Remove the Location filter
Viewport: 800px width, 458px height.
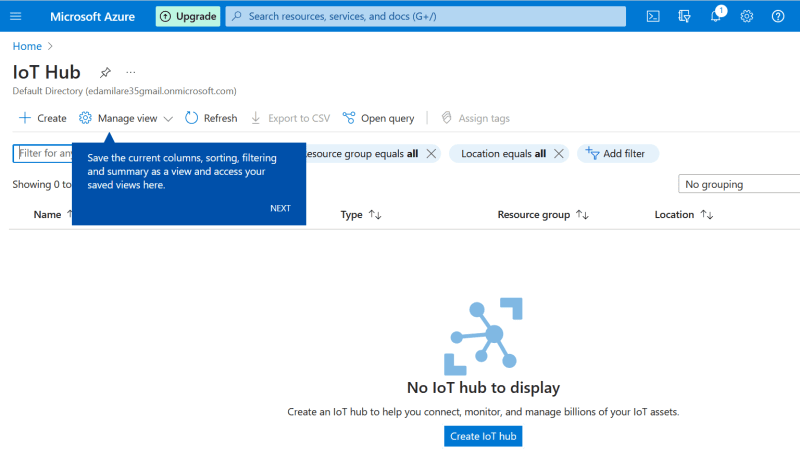click(559, 154)
